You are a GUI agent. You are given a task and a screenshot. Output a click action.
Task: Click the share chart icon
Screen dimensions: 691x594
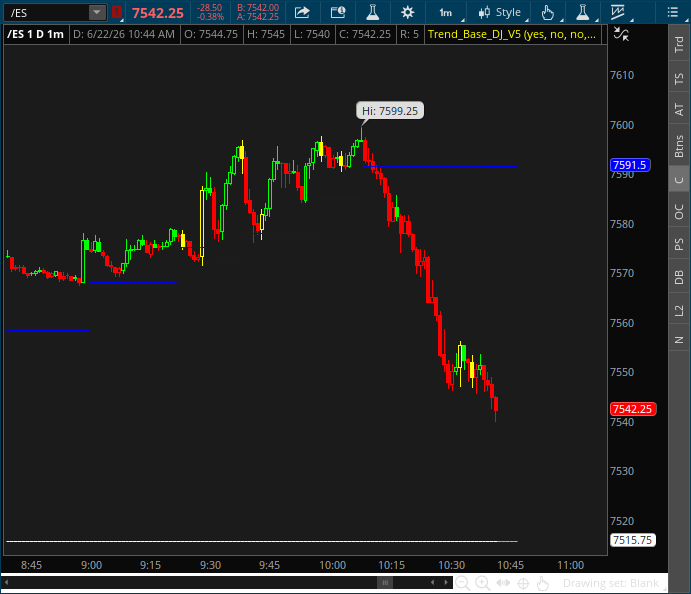pos(302,12)
